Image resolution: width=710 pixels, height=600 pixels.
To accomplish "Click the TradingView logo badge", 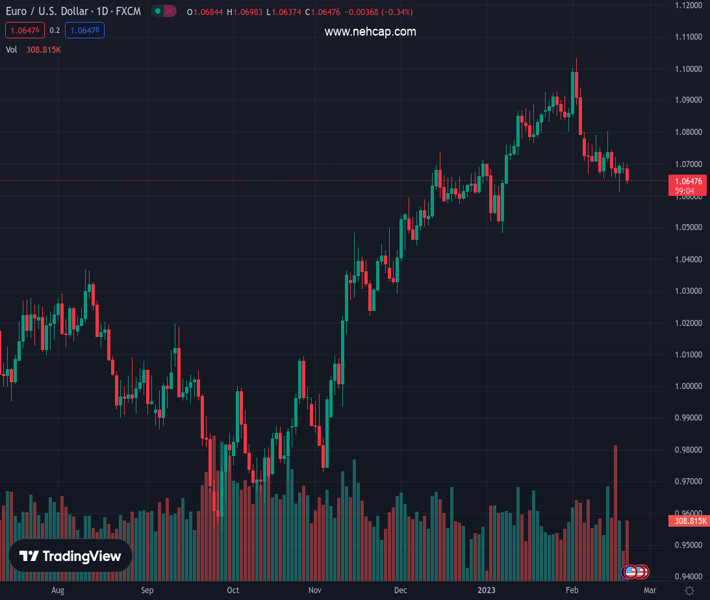I will pyautogui.click(x=70, y=556).
